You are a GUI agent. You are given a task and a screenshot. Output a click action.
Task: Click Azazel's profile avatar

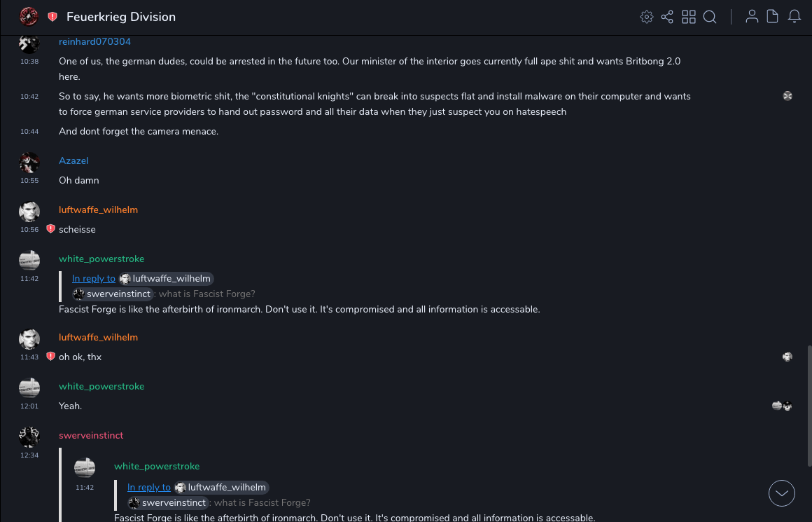pos(29,163)
